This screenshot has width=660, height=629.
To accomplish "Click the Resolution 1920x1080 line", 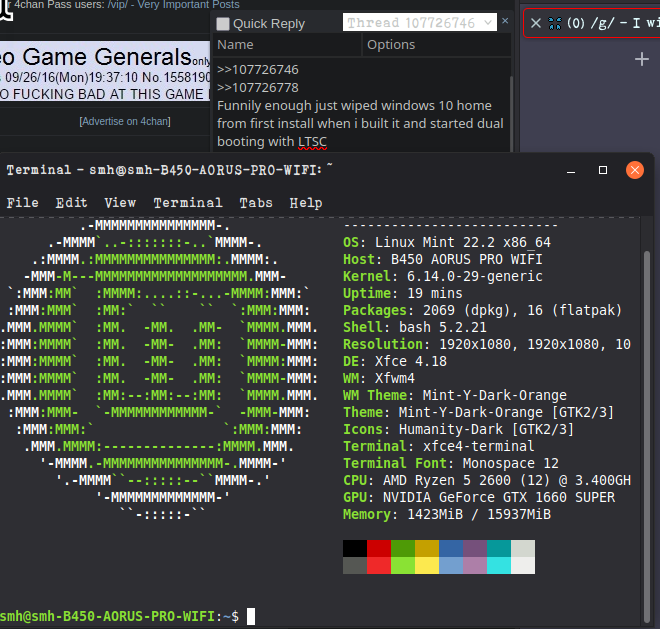I will point(487,344).
